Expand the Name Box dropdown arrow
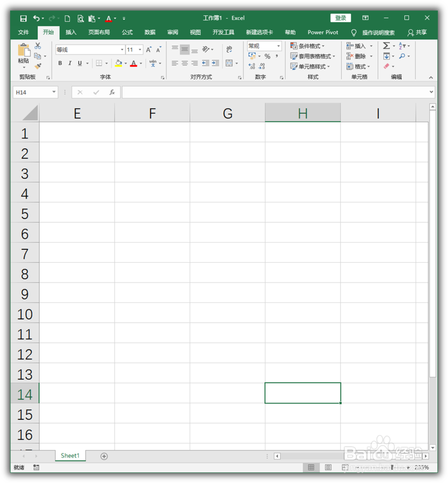 click(x=54, y=92)
